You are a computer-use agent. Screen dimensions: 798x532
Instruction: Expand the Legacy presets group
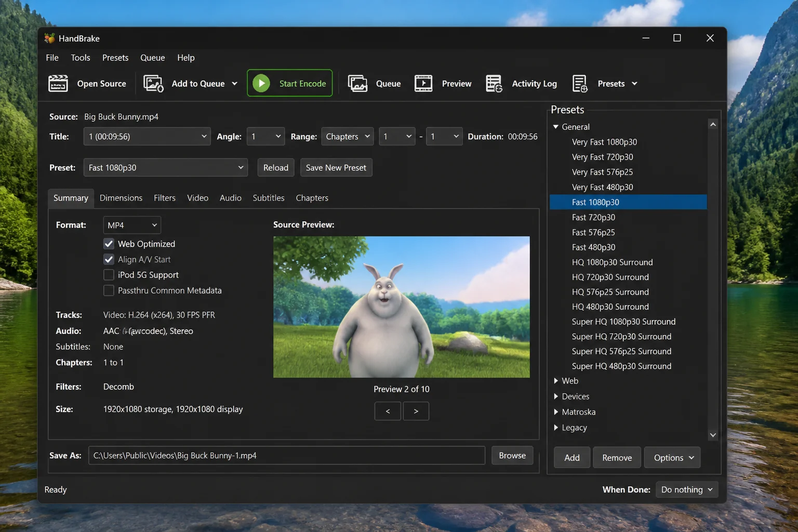tap(556, 428)
